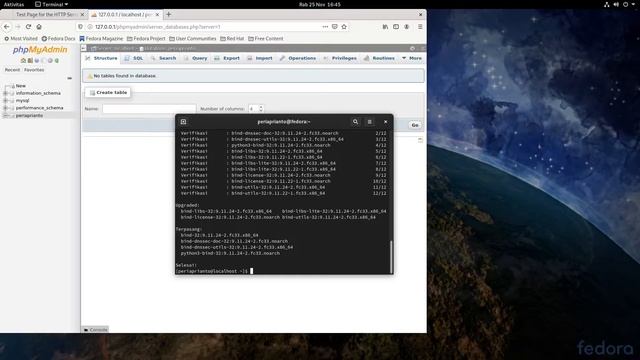Bookmark this page with the star icon
The width and height of the screenshot is (640, 360).
click(x=344, y=27)
